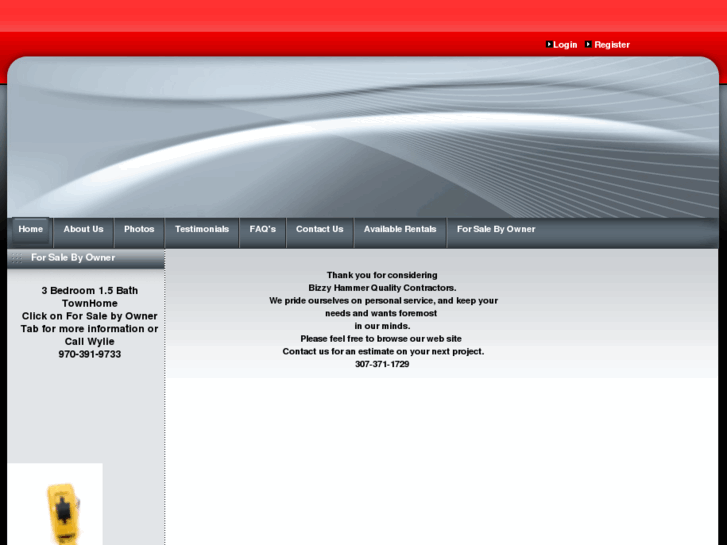The image size is (727, 545).
Task: Click 'Call Wylie' text in sidebar
Action: point(89,342)
